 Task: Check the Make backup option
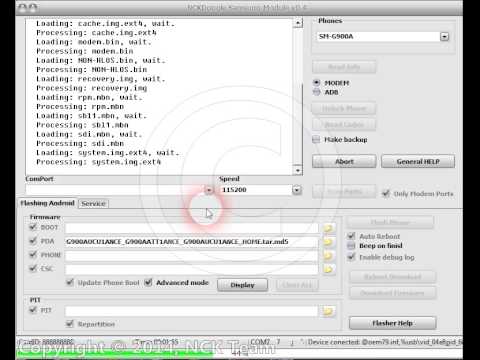[x=316, y=140]
